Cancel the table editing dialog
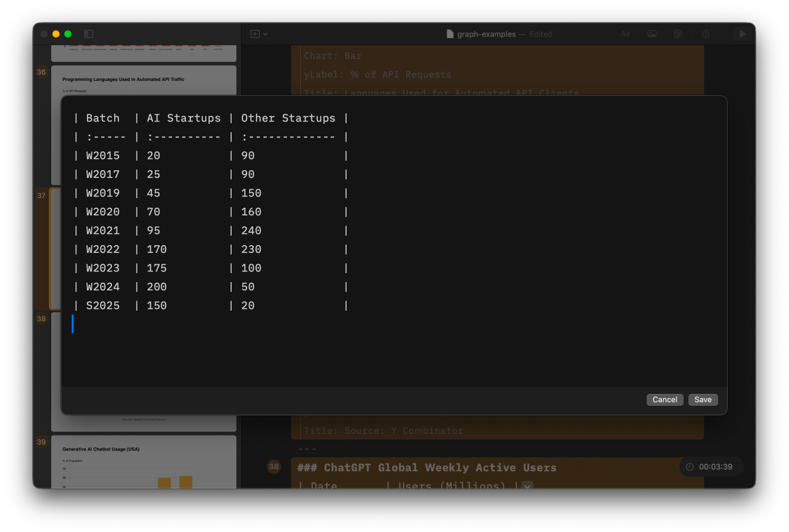Viewport: 789px width, 532px height. [x=665, y=399]
